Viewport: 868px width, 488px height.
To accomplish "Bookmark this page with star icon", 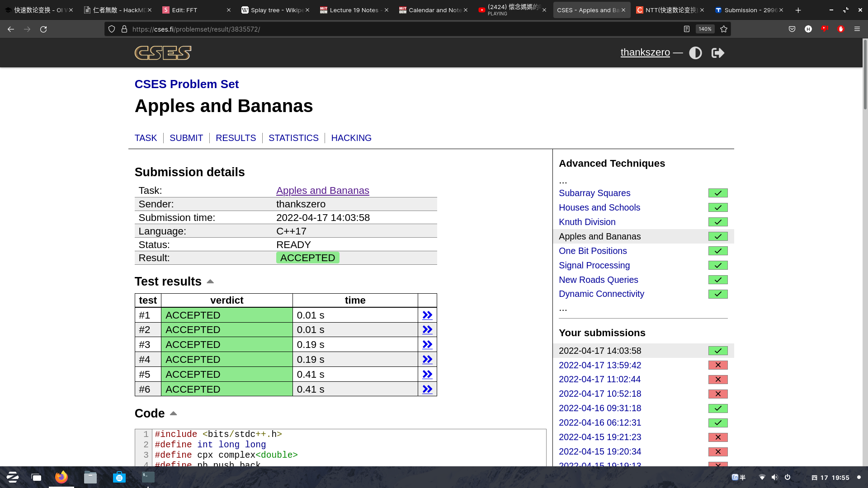I will (x=724, y=29).
